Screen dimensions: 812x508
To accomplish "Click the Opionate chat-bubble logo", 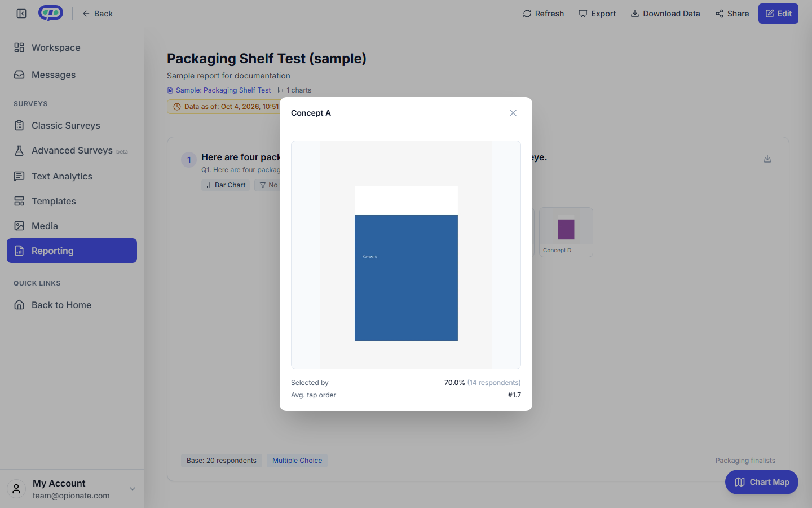I will [51, 13].
